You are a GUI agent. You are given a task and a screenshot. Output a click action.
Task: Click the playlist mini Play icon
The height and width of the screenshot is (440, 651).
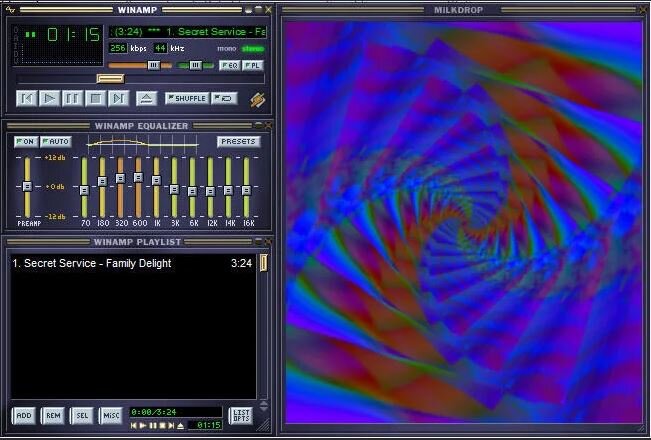pyautogui.click(x=143, y=425)
